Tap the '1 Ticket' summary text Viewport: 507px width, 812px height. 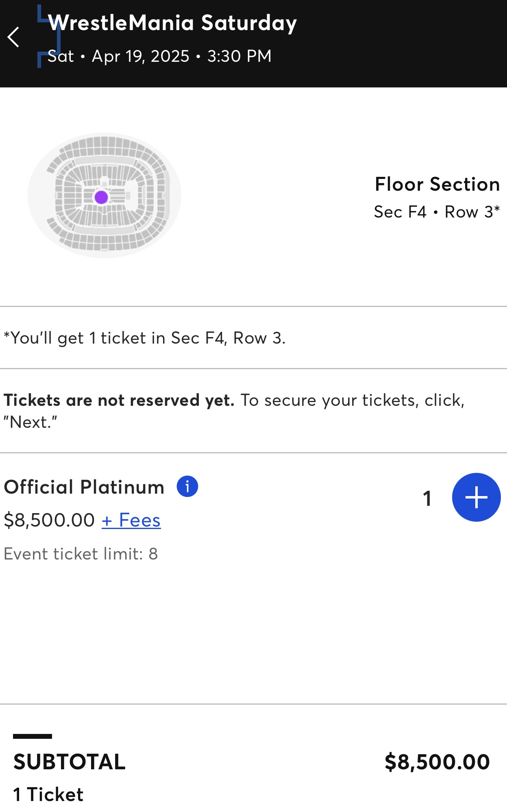pos(48,794)
